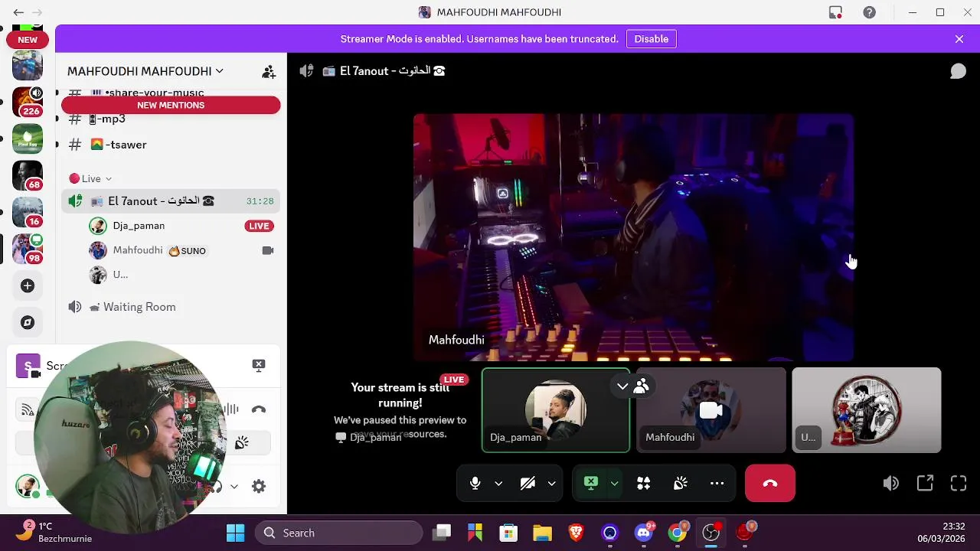This screenshot has width=980, height=551.
Task: Disable Streamer Mode via the banner button
Action: click(651, 39)
